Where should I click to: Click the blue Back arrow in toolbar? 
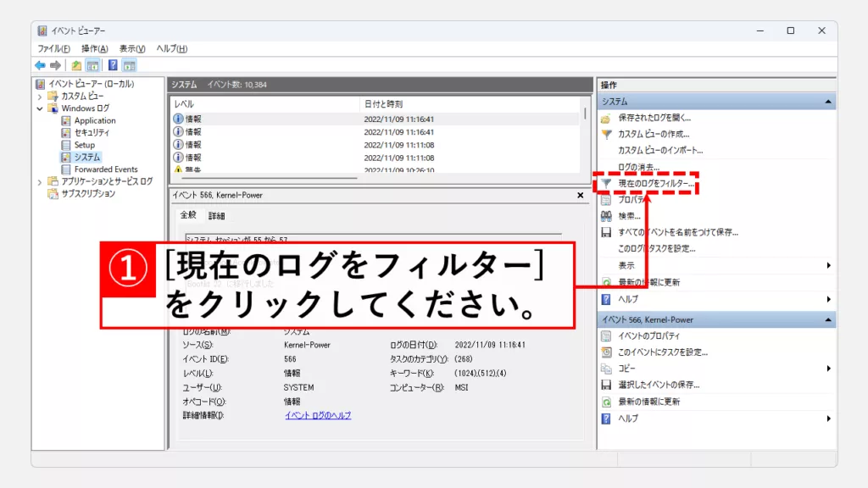coord(40,65)
